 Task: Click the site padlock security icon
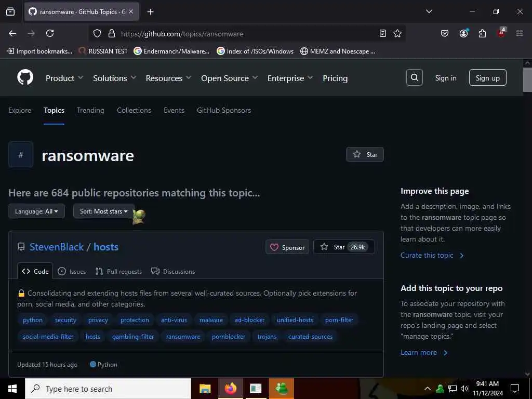[111, 34]
